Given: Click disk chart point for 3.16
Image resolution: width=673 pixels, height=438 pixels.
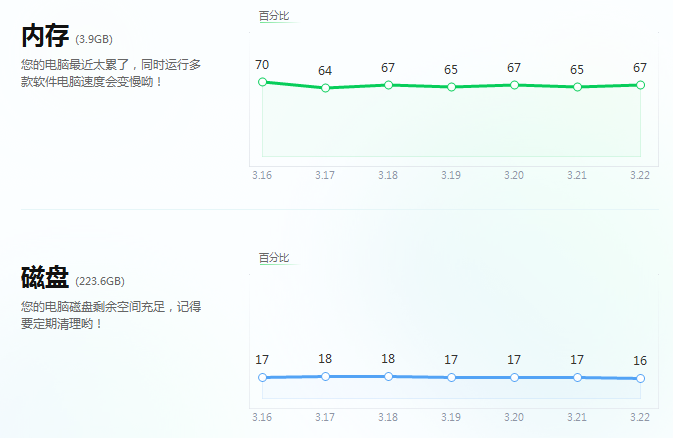Looking at the screenshot, I should tap(262, 377).
